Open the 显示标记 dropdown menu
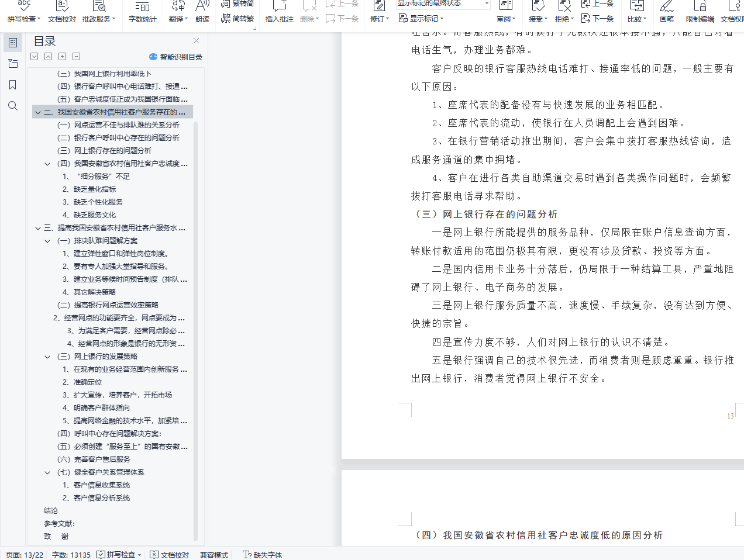Screen dimensions: 744x560 click(x=421, y=18)
